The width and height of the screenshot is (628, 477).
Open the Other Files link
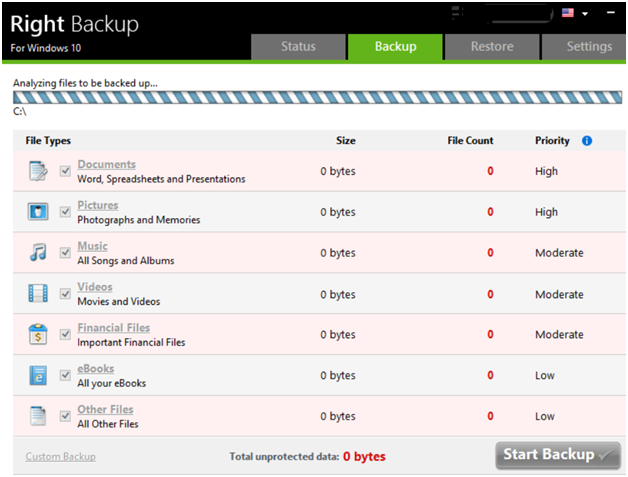click(x=105, y=409)
